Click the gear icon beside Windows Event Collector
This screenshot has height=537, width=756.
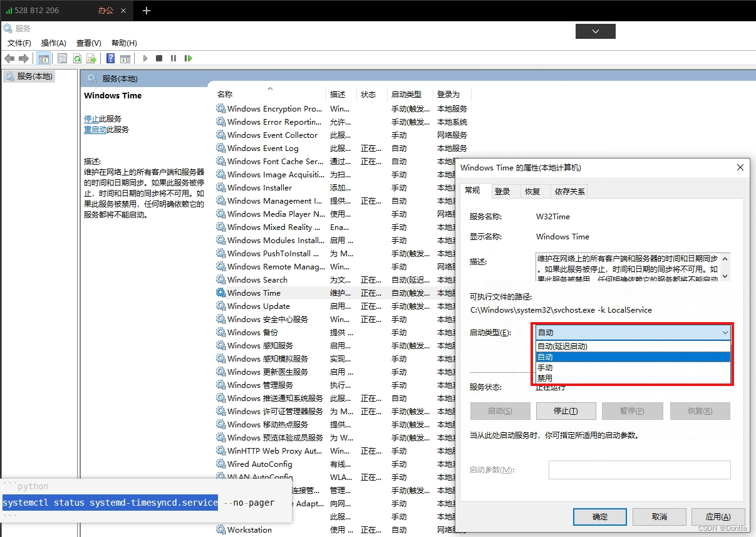[x=221, y=135]
